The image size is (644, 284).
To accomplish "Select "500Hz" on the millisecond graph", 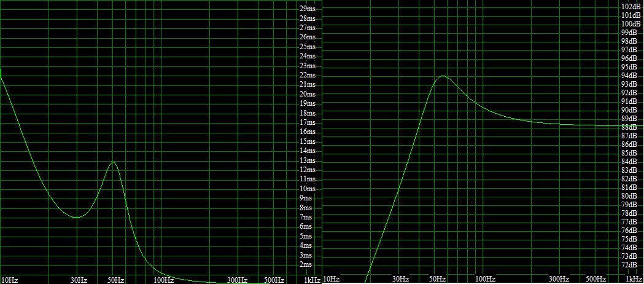I will [x=274, y=280].
